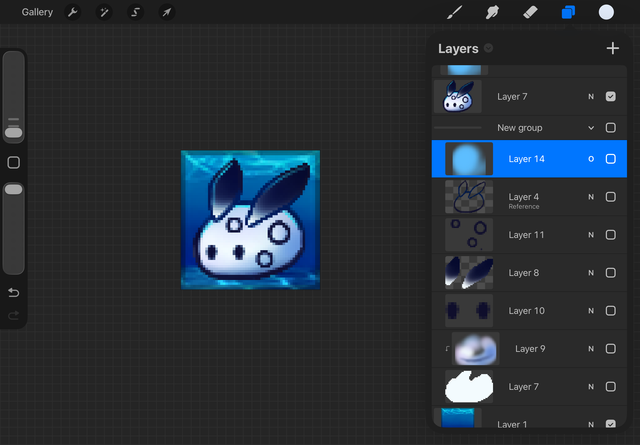The image size is (640, 445).
Task: Open blend mode N for Layer 10
Action: point(591,311)
